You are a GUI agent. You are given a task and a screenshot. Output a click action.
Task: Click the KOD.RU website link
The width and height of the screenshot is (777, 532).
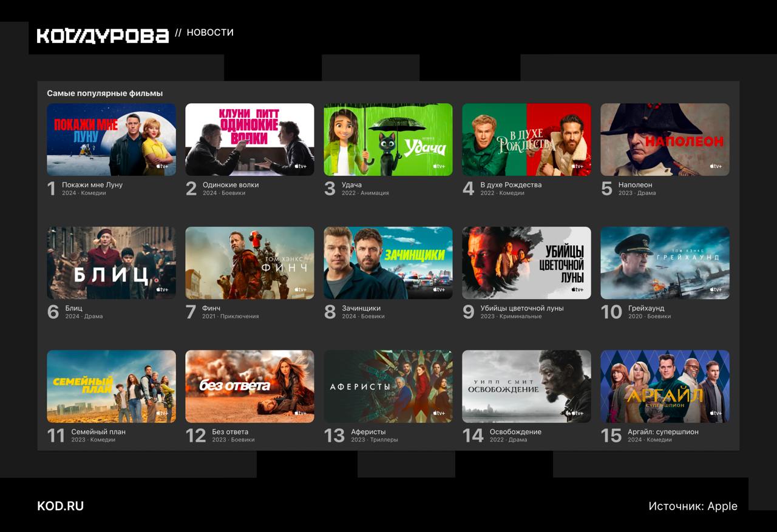click(60, 506)
